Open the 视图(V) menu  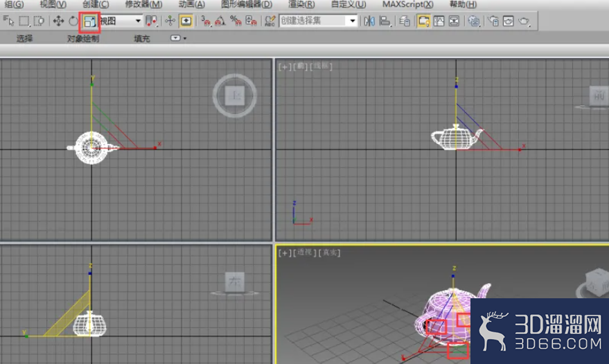pos(53,4)
